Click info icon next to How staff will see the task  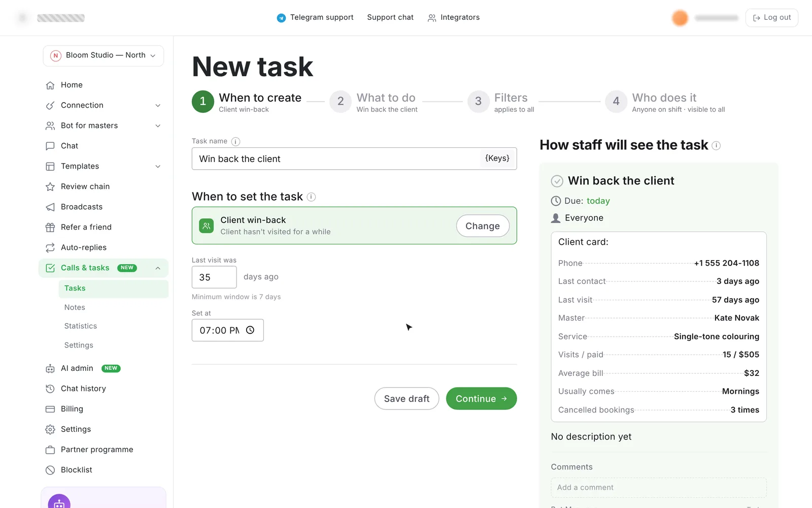pos(716,145)
